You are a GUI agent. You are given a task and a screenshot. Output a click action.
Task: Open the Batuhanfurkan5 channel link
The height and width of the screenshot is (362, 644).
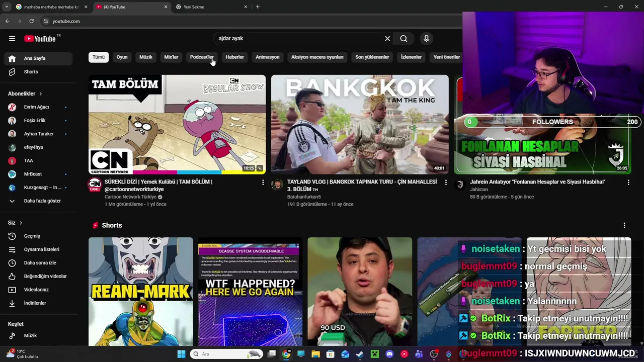click(x=304, y=197)
